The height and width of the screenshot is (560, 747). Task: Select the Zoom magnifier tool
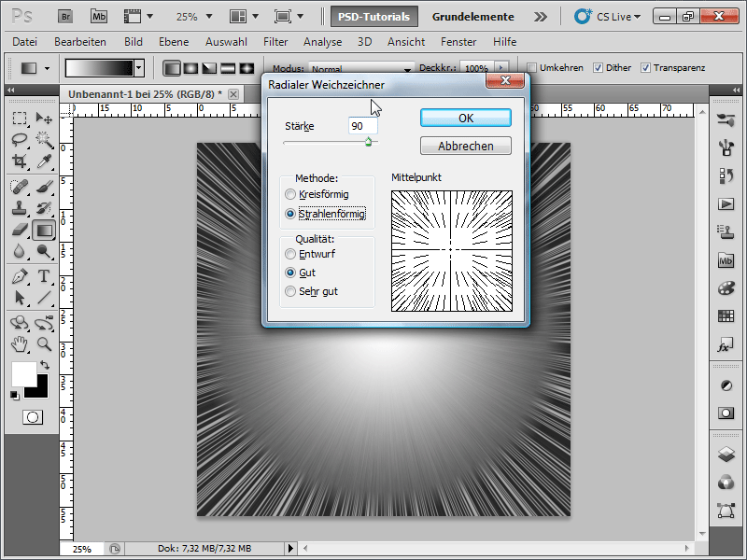point(44,343)
